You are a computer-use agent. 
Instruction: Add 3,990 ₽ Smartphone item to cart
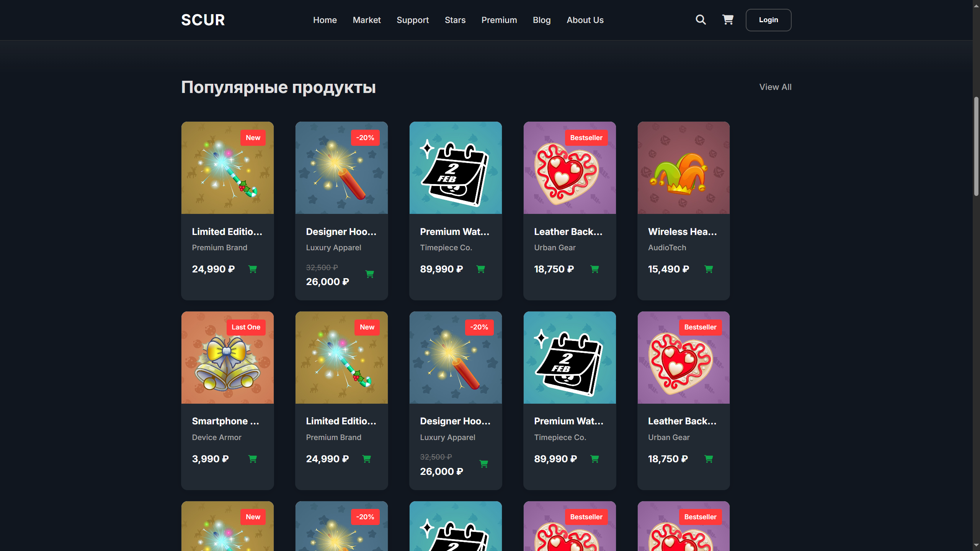[x=253, y=459]
